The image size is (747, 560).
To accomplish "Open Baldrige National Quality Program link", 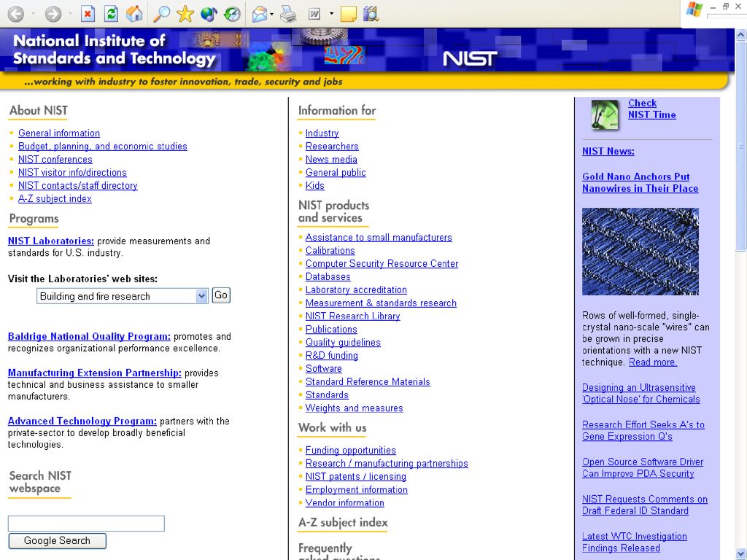I will 89,337.
